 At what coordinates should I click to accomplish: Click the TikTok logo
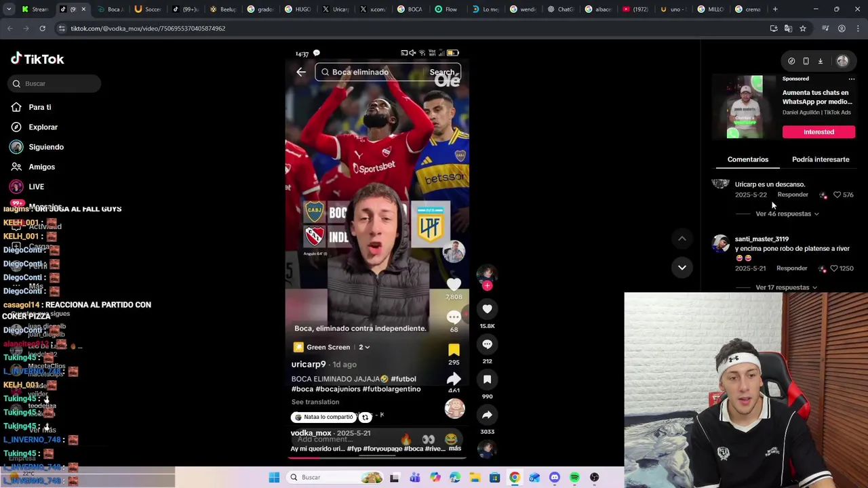(x=37, y=59)
